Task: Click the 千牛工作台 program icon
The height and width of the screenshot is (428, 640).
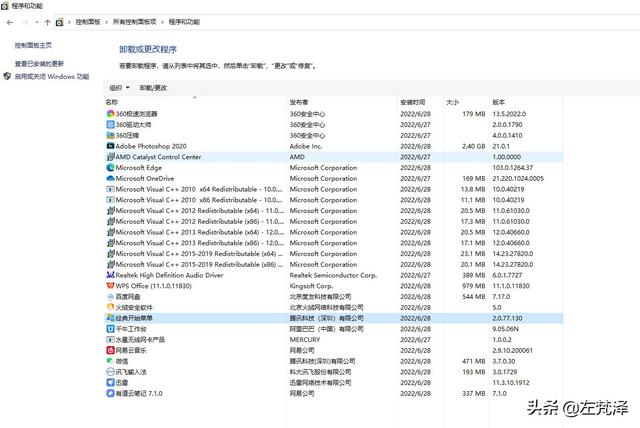Action: click(x=110, y=329)
